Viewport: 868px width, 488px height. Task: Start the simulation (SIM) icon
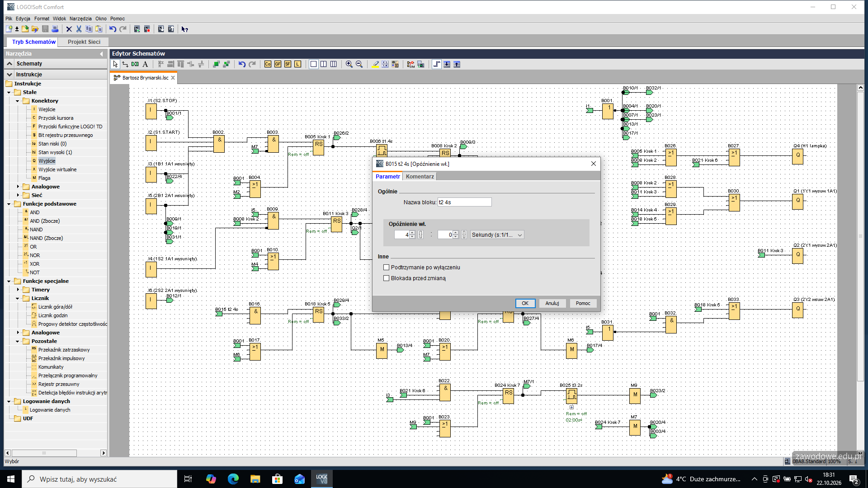tap(410, 64)
